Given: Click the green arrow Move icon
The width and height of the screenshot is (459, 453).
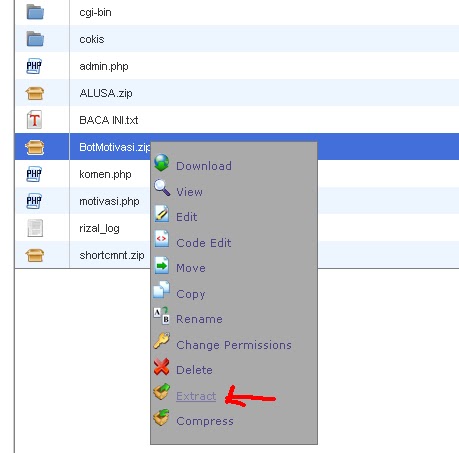Looking at the screenshot, I should click(162, 265).
